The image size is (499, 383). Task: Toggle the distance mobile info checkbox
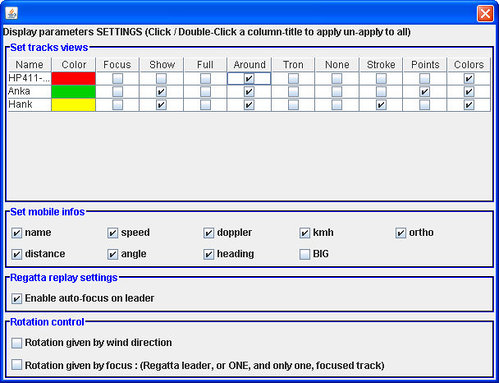pos(17,254)
